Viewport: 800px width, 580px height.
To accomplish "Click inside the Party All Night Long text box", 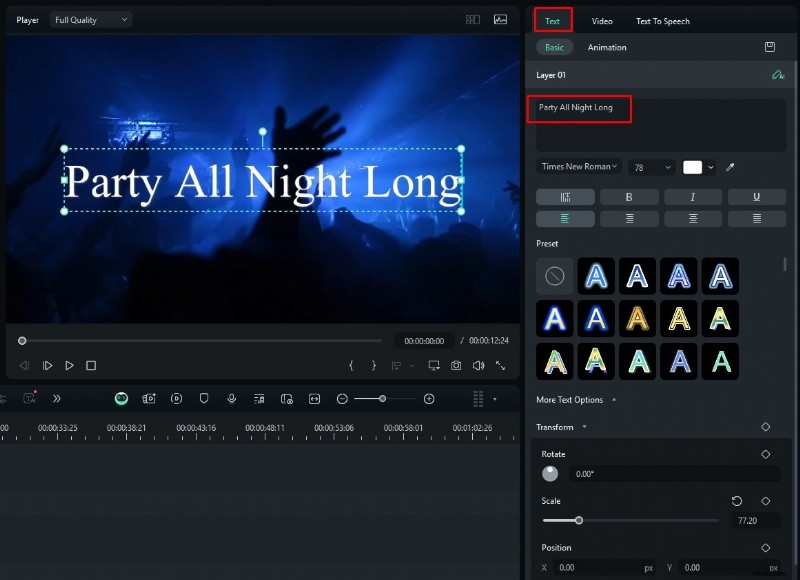I will point(580,110).
